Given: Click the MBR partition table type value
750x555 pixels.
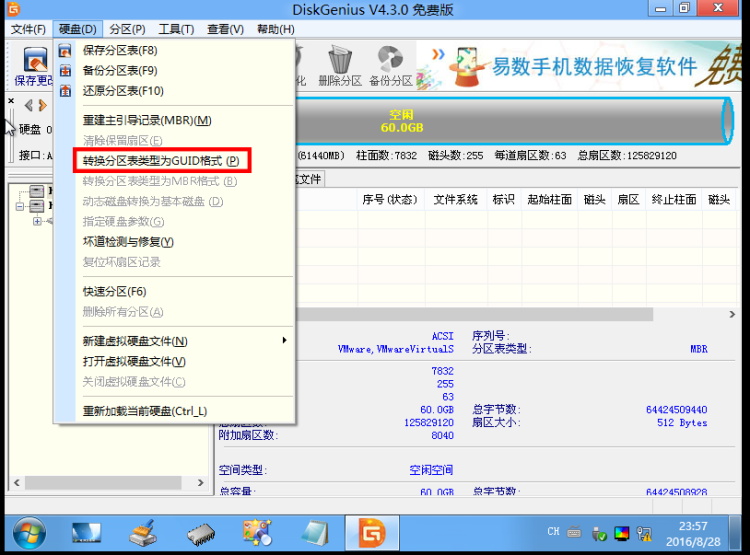Looking at the screenshot, I should pyautogui.click(x=698, y=349).
